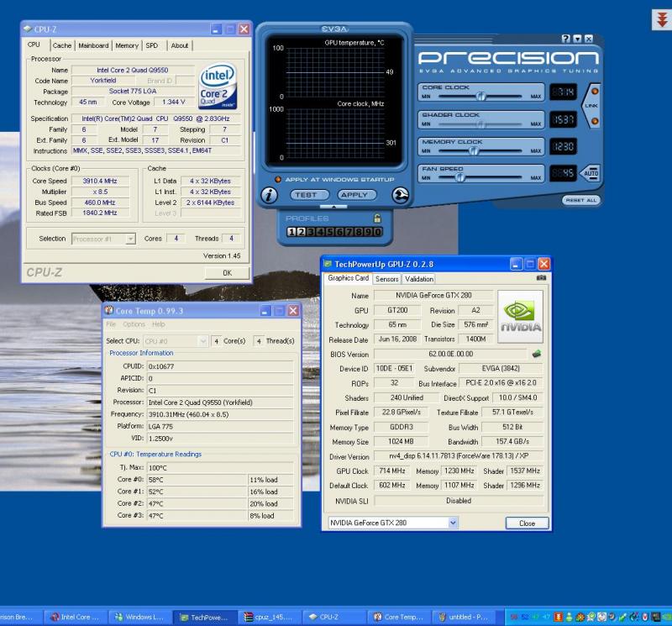Viewport: 672px width, 626px height.
Task: Switch to CPU-Z from the taskbar
Action: pos(334,617)
